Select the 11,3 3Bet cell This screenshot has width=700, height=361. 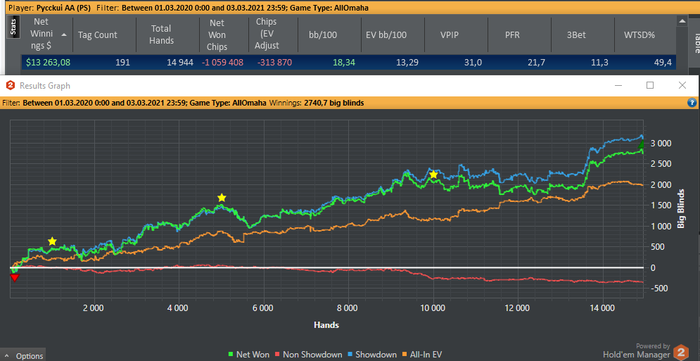583,62
